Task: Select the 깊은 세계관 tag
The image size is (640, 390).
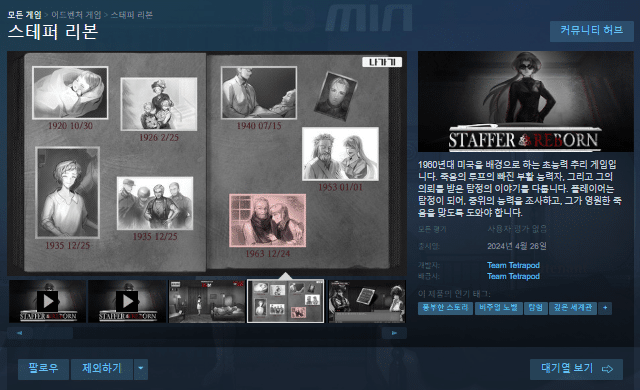Action: [573, 308]
